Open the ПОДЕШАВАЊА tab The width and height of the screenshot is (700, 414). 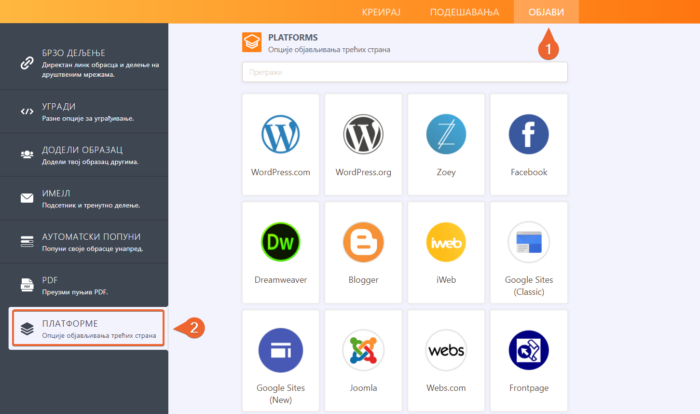click(x=464, y=12)
